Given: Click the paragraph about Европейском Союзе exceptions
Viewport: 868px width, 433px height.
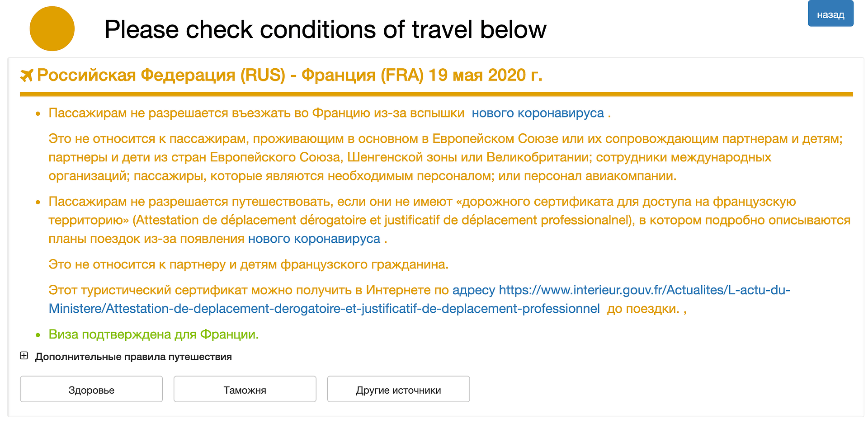Looking at the screenshot, I should (446, 157).
